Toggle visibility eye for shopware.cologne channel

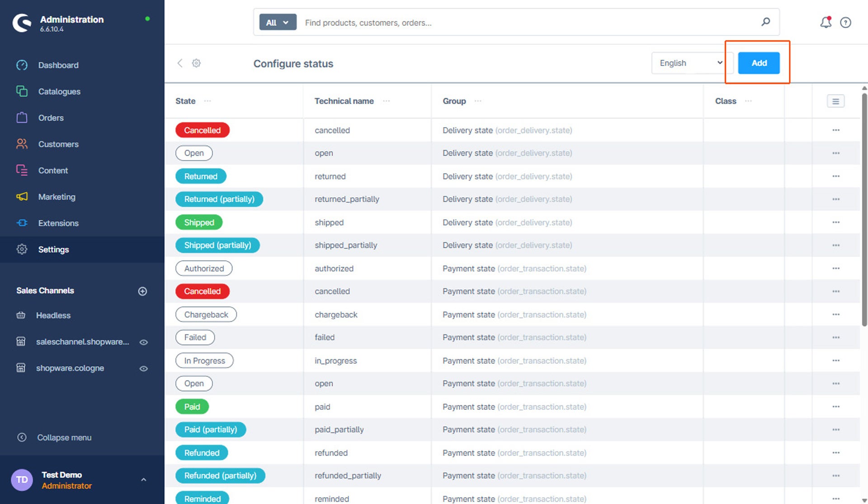click(x=144, y=368)
